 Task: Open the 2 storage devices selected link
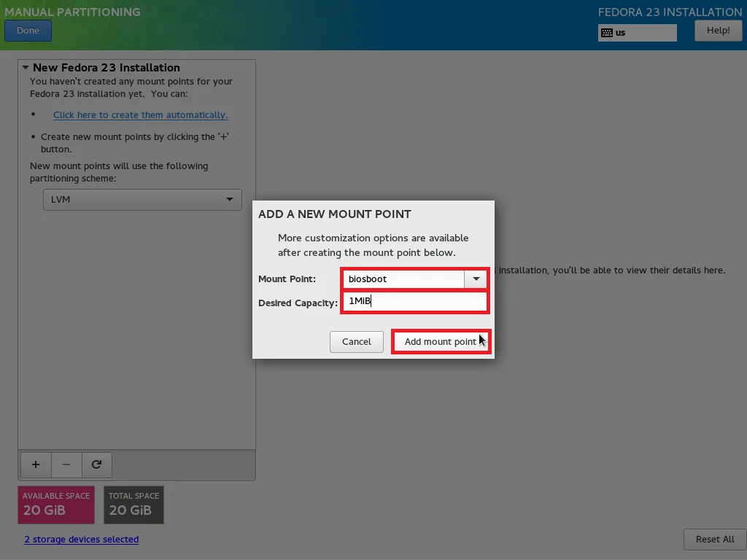pyautogui.click(x=82, y=540)
